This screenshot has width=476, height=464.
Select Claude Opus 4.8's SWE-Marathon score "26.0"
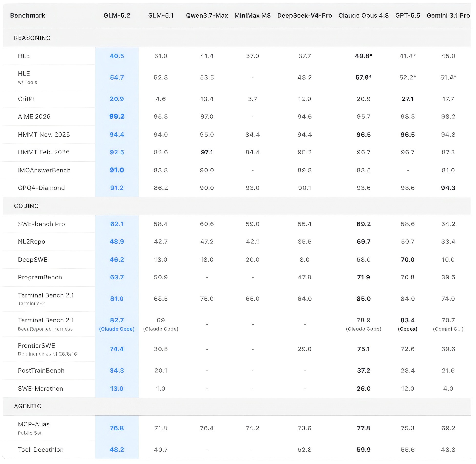pos(363,389)
